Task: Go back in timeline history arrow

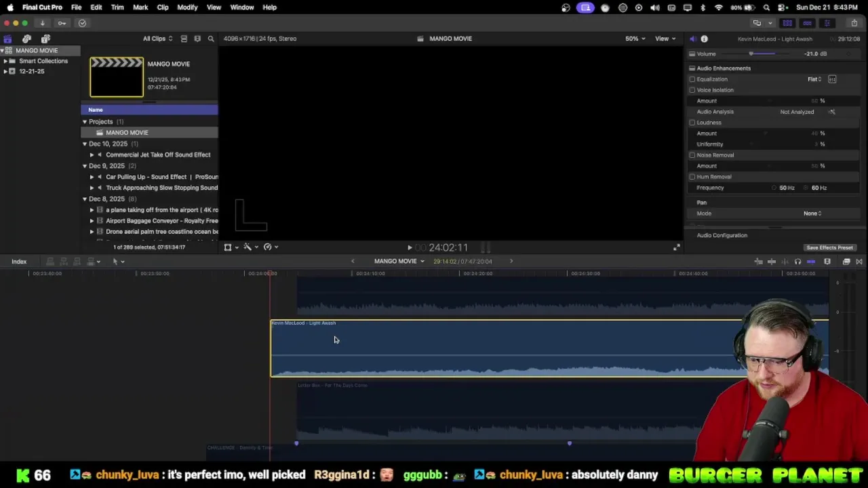Action: click(x=352, y=262)
